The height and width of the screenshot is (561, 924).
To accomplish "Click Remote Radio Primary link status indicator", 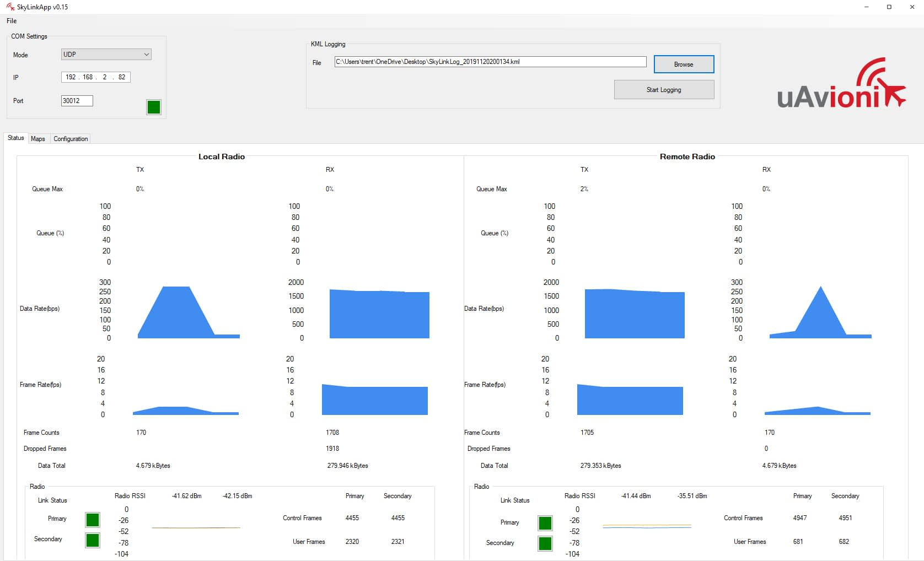I will pyautogui.click(x=545, y=523).
